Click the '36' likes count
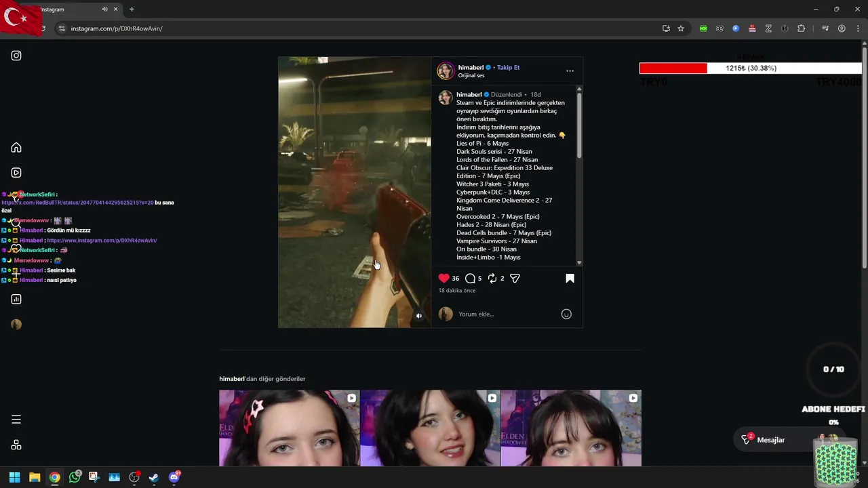868x488 pixels. pyautogui.click(x=455, y=279)
